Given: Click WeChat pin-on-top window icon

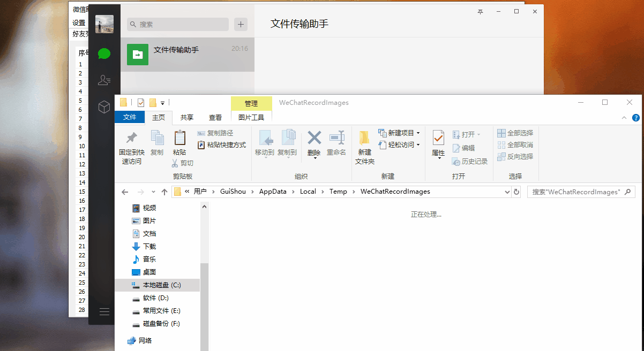Looking at the screenshot, I should click(x=481, y=12).
